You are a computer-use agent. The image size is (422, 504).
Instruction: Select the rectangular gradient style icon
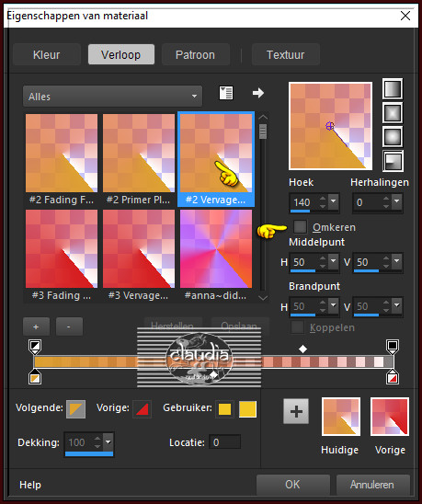pos(393,113)
